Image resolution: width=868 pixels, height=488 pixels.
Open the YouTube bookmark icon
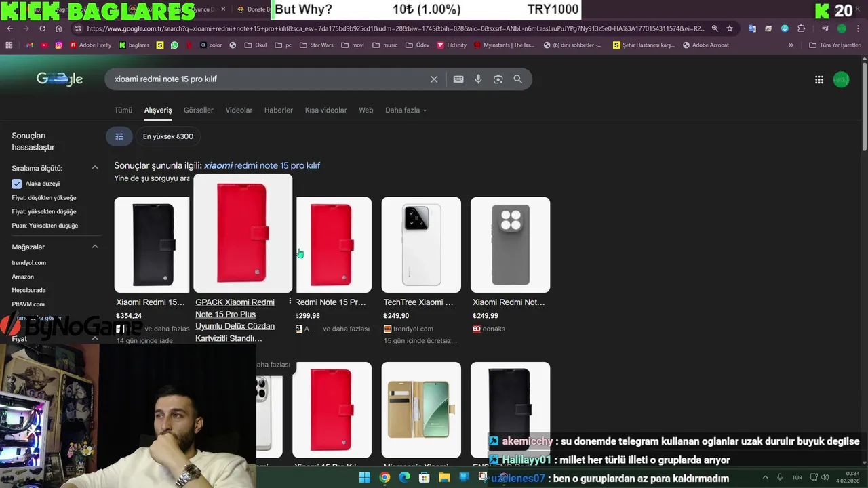(x=44, y=45)
